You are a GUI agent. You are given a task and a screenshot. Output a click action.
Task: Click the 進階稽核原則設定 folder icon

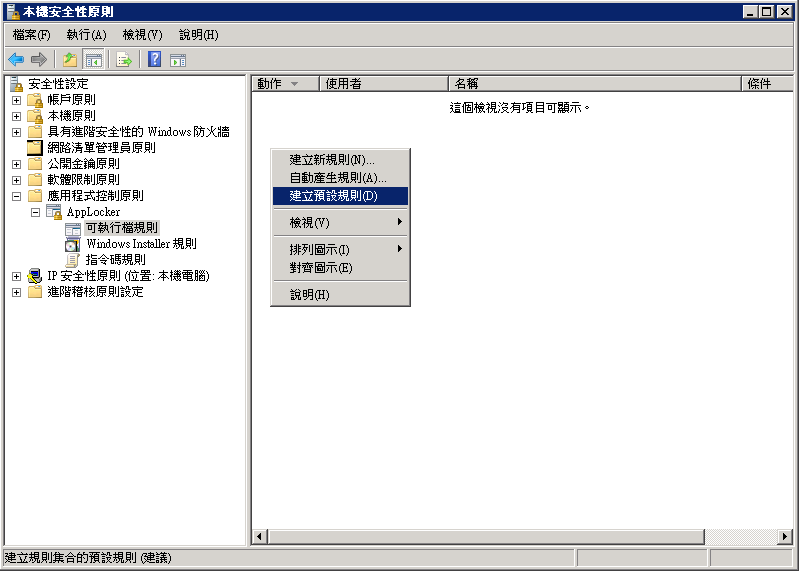point(35,292)
